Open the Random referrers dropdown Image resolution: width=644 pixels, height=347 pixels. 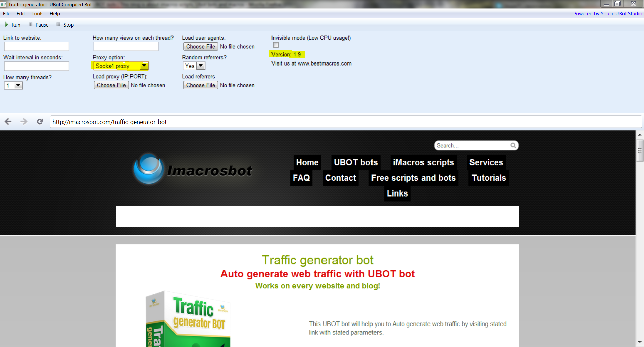click(201, 66)
